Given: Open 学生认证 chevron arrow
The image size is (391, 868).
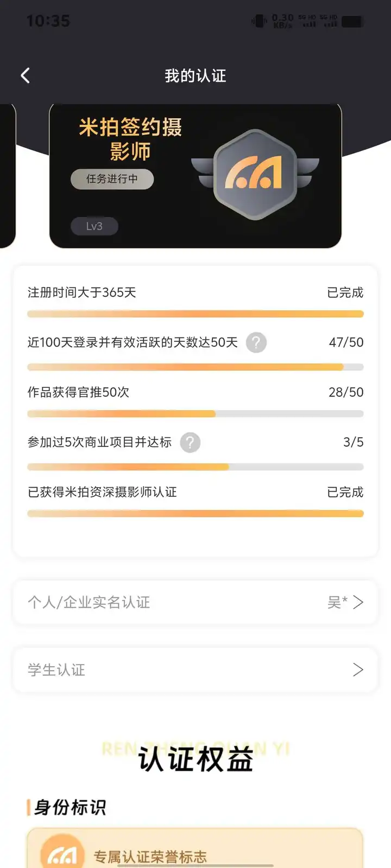Looking at the screenshot, I should 358,670.
